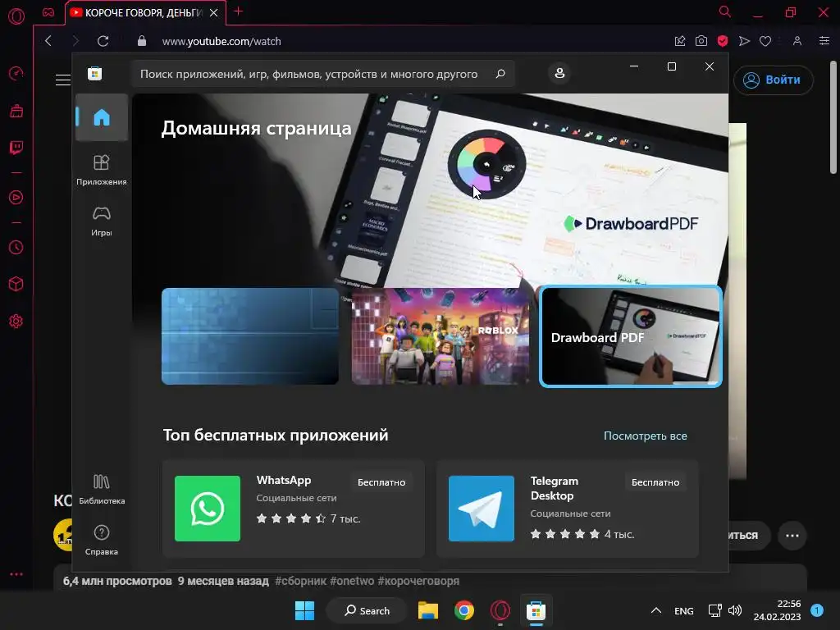Open the Игры section in the Store sidebar
This screenshot has width=840, height=630.
[x=101, y=221]
